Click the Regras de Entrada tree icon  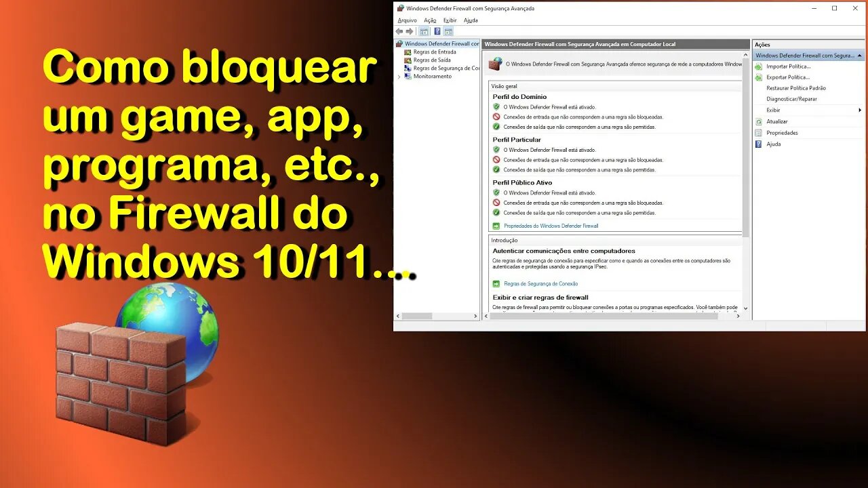tap(408, 52)
